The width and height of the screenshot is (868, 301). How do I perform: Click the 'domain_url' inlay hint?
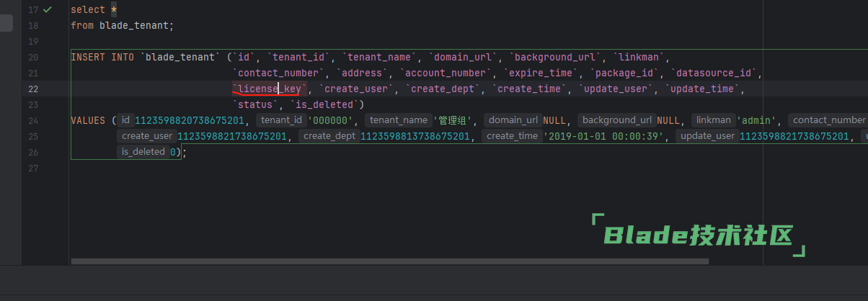[513, 120]
